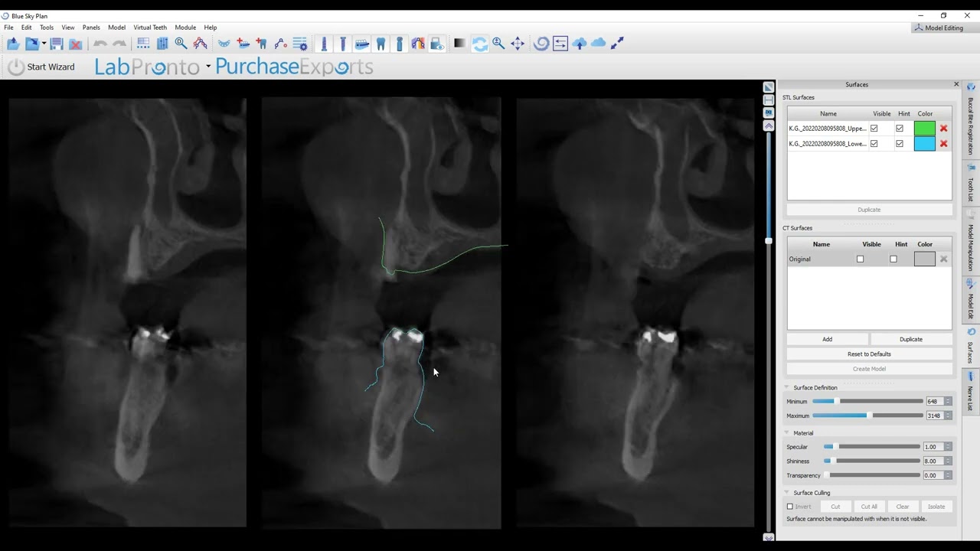980x551 pixels.
Task: Enable Visible checkbox for Original CT surface
Action: pyautogui.click(x=860, y=259)
